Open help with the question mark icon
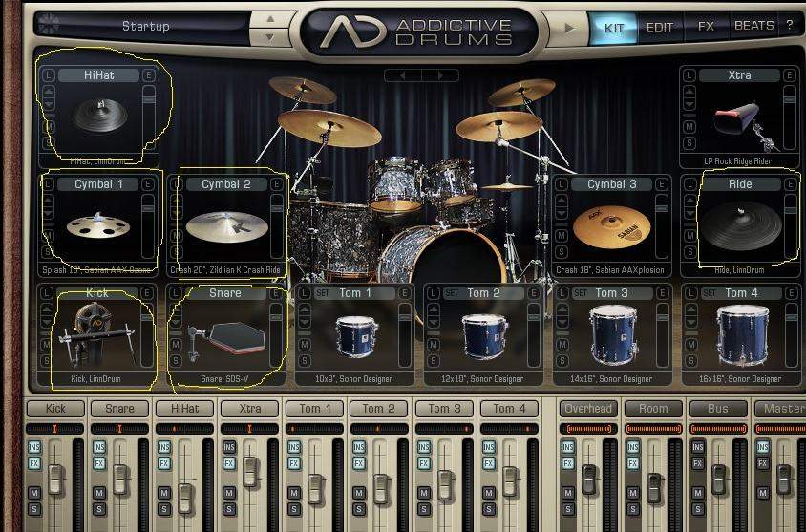This screenshot has height=532, width=806. pyautogui.click(x=790, y=25)
